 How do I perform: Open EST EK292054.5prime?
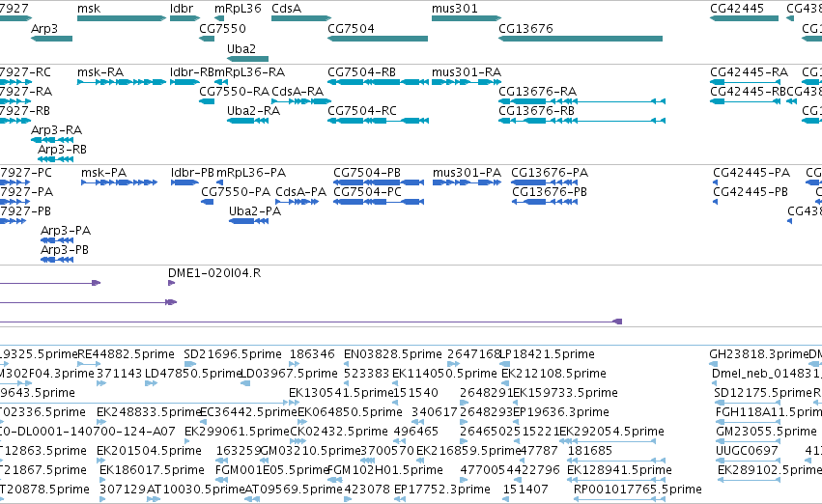[x=608, y=441]
